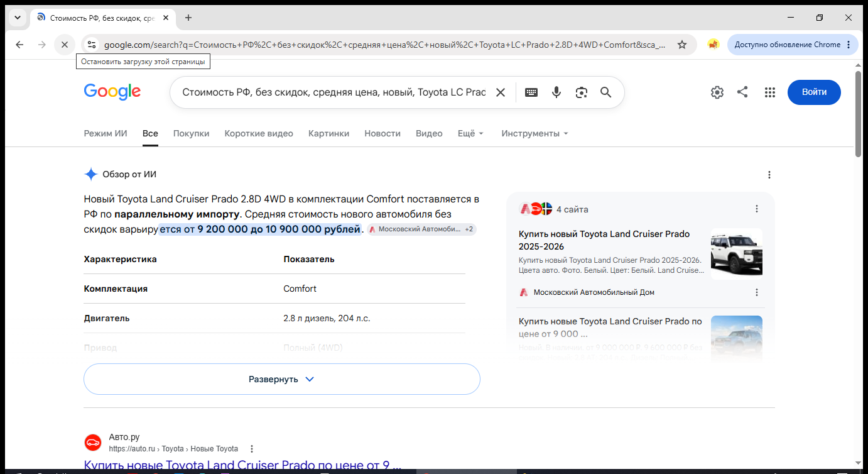Start voice search with the microphone
Screen dimensions: 868x474
(x=556, y=92)
